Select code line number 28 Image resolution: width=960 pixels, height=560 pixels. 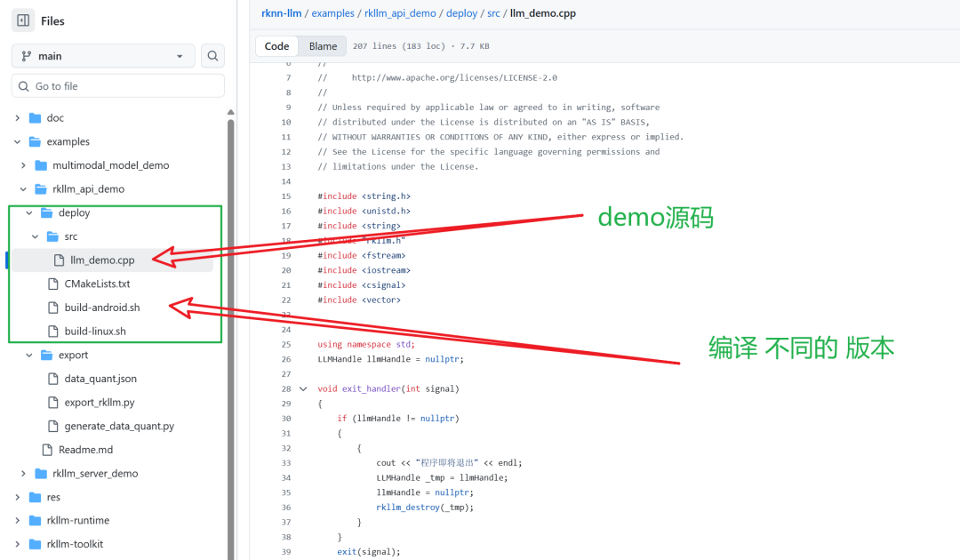pyautogui.click(x=286, y=388)
